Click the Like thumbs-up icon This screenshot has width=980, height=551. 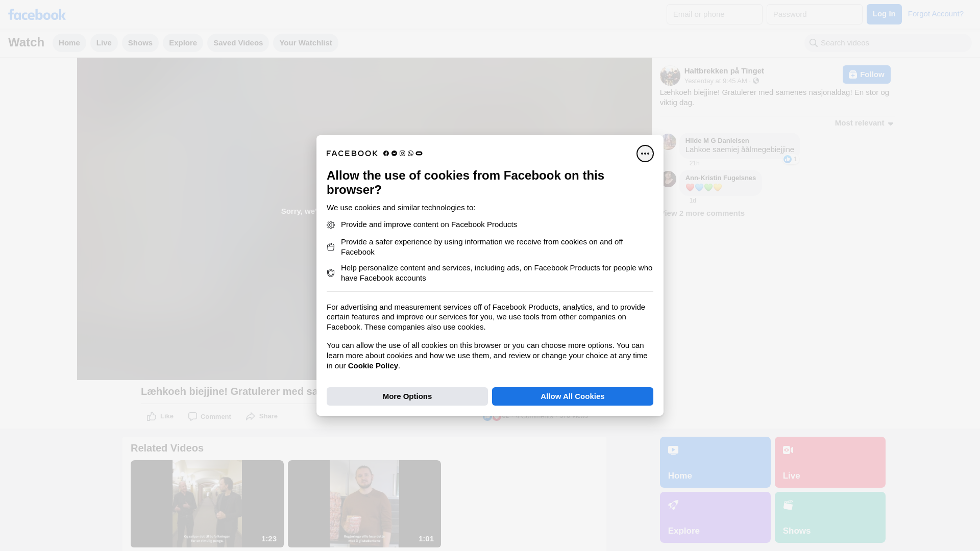[152, 417]
